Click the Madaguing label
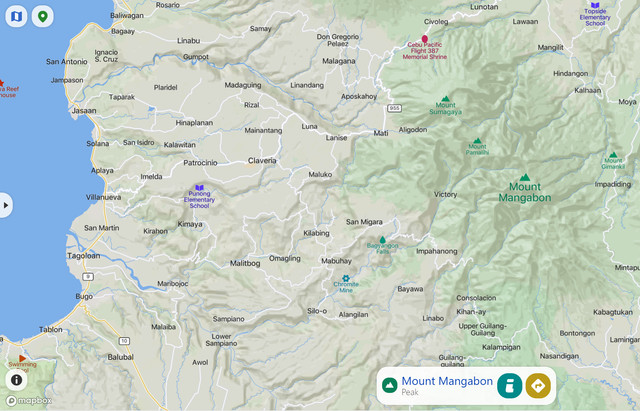Screen dimensions: 640x411 tap(243, 85)
